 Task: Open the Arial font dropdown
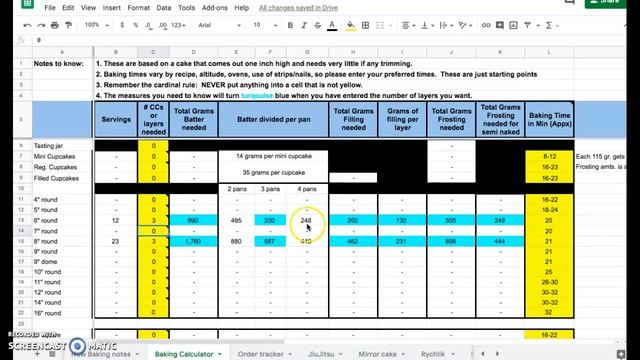click(x=219, y=25)
